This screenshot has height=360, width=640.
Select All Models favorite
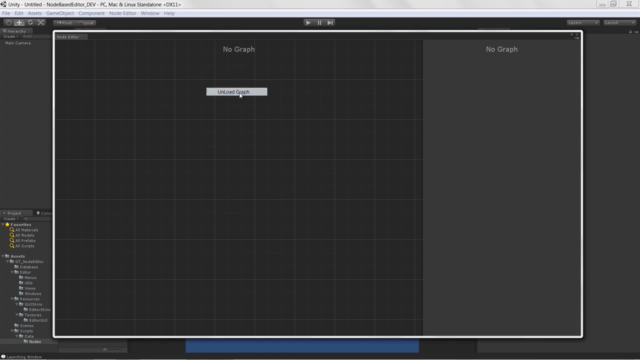click(x=25, y=235)
